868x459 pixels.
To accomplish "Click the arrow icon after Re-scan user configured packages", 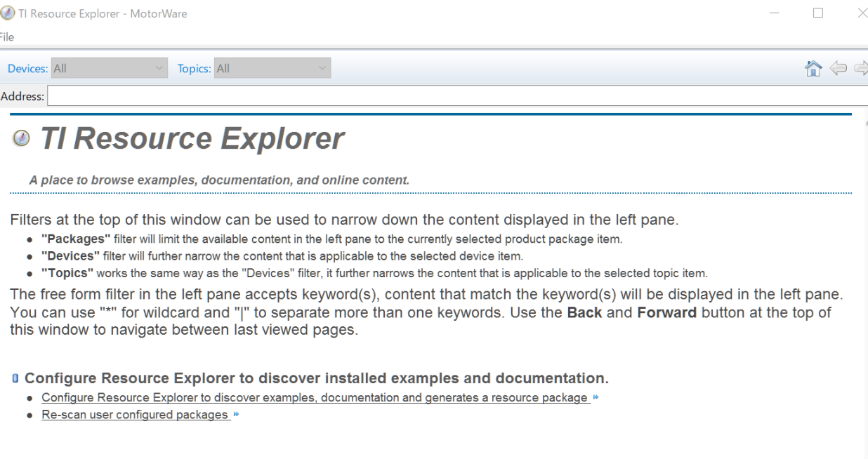I will (x=236, y=415).
